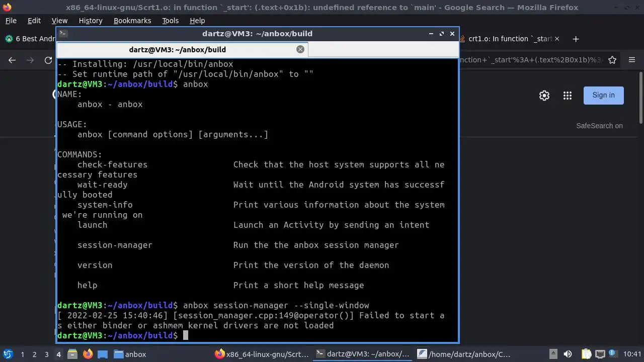Image resolution: width=644 pixels, height=362 pixels.
Task: Click 'system-info' command text in terminal
Action: point(105,205)
